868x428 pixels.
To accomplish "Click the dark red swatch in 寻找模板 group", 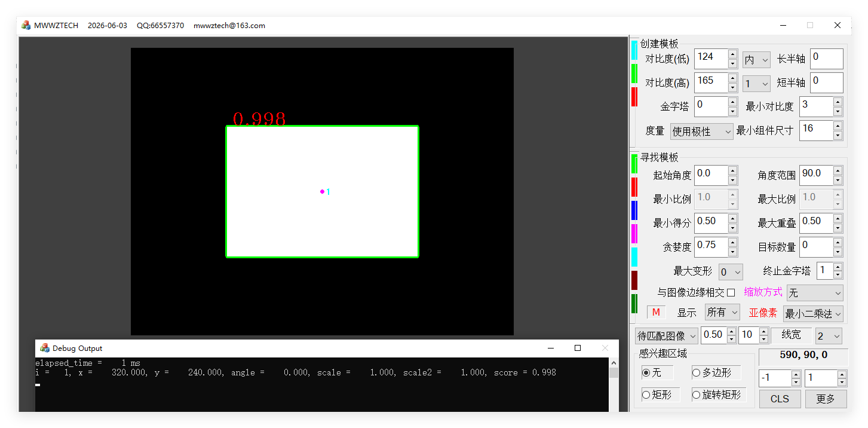I will click(x=634, y=280).
